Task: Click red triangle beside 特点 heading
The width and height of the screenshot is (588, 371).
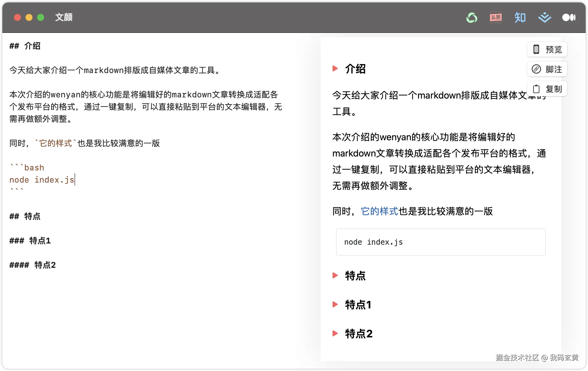Action: click(335, 275)
